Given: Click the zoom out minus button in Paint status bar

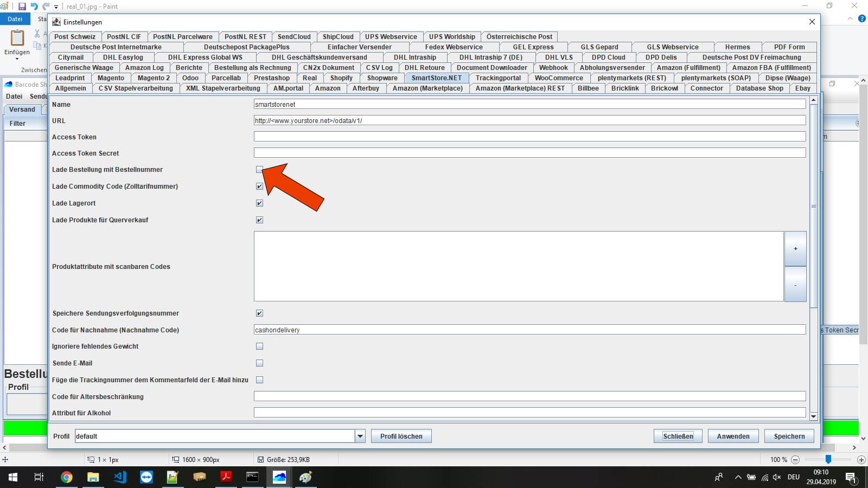Looking at the screenshot, I should [x=795, y=459].
